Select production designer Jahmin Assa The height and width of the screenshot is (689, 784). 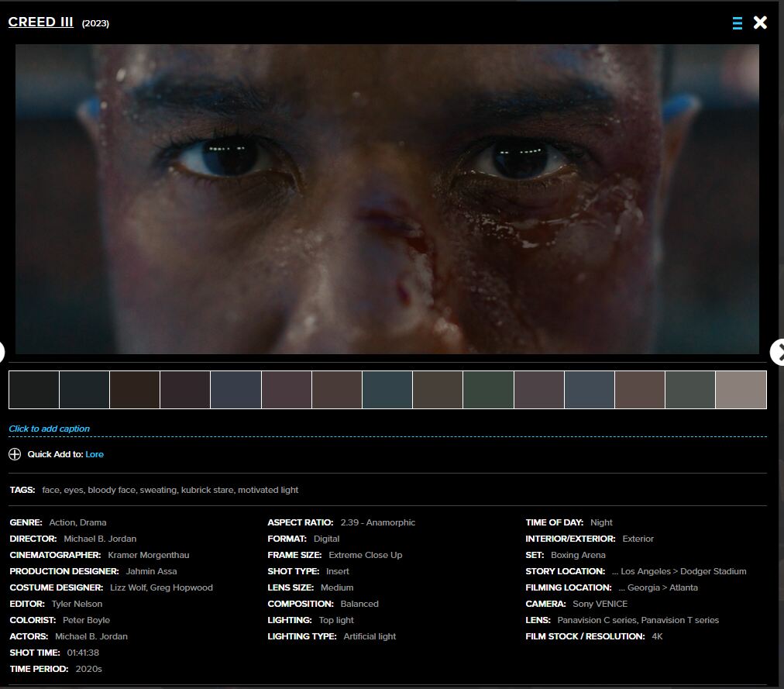coord(151,571)
